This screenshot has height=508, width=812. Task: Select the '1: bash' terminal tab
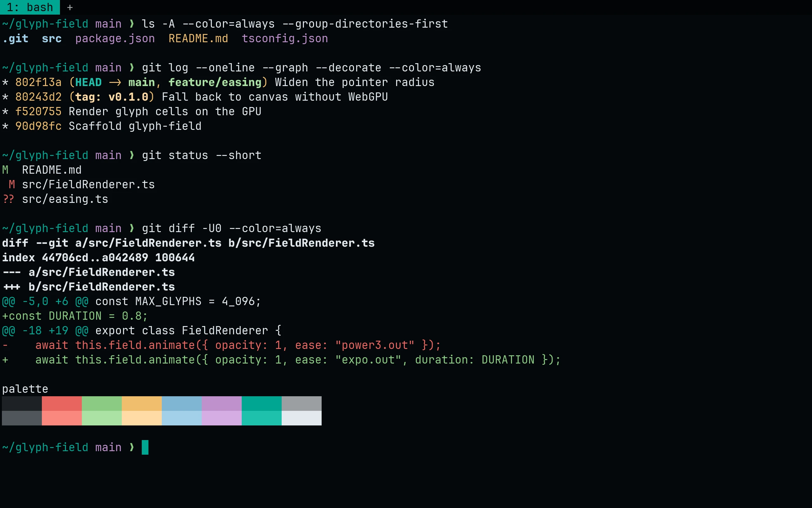point(30,7)
